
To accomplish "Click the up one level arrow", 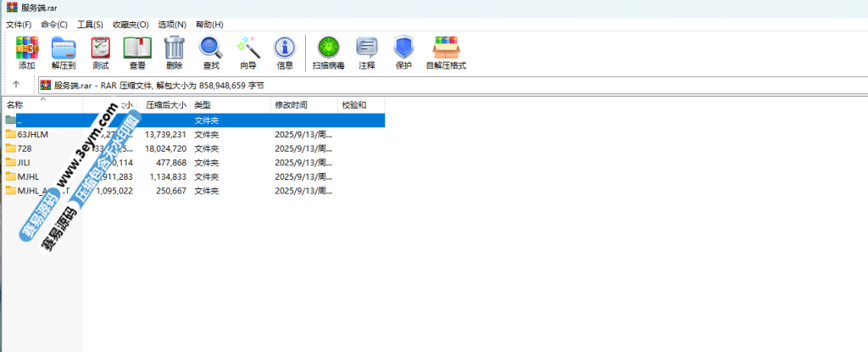I will pos(15,85).
